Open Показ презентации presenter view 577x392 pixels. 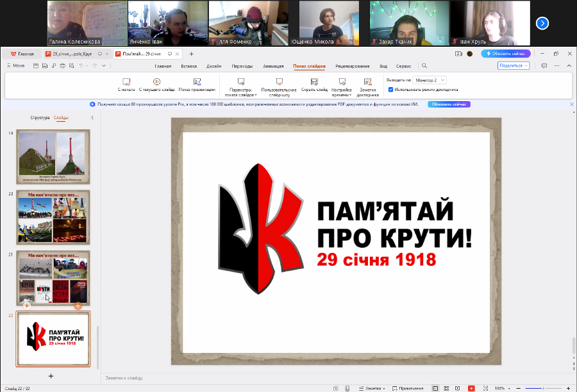[197, 85]
